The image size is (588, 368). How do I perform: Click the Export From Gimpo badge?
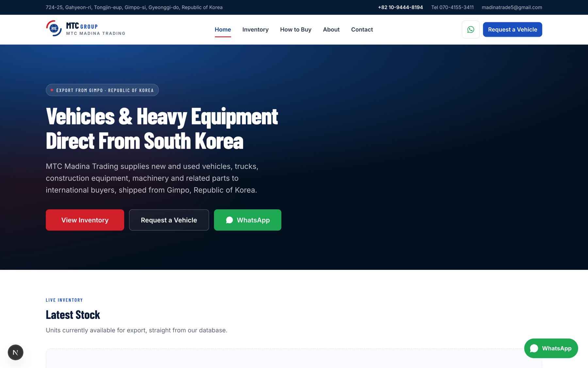coord(102,90)
